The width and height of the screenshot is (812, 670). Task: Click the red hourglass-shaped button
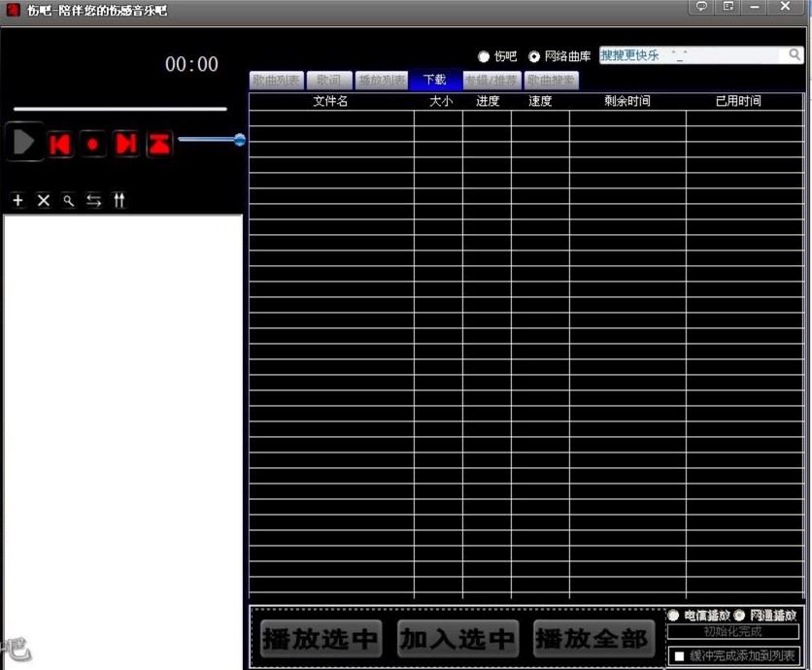pos(159,144)
